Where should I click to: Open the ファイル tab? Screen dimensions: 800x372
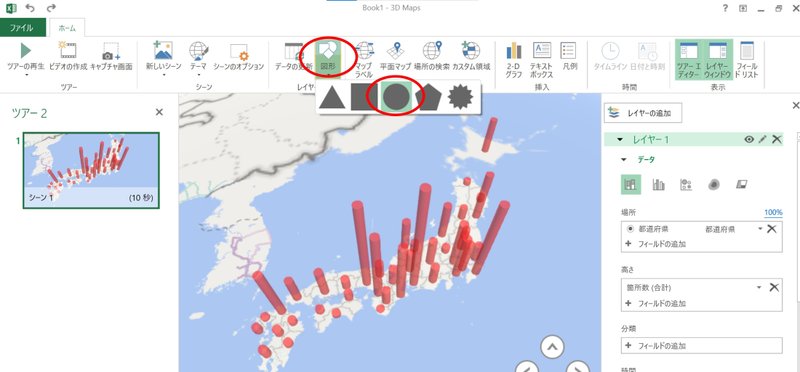click(22, 28)
